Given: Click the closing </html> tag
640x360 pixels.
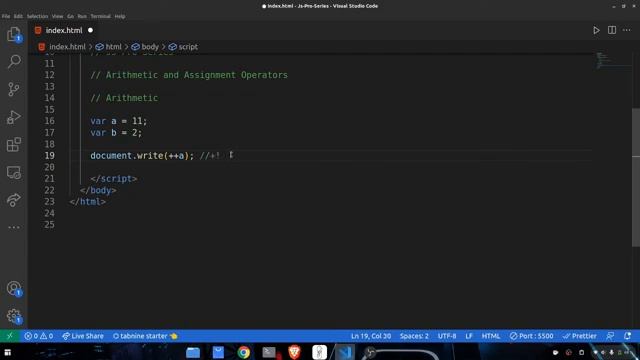Looking at the screenshot, I should tap(87, 202).
